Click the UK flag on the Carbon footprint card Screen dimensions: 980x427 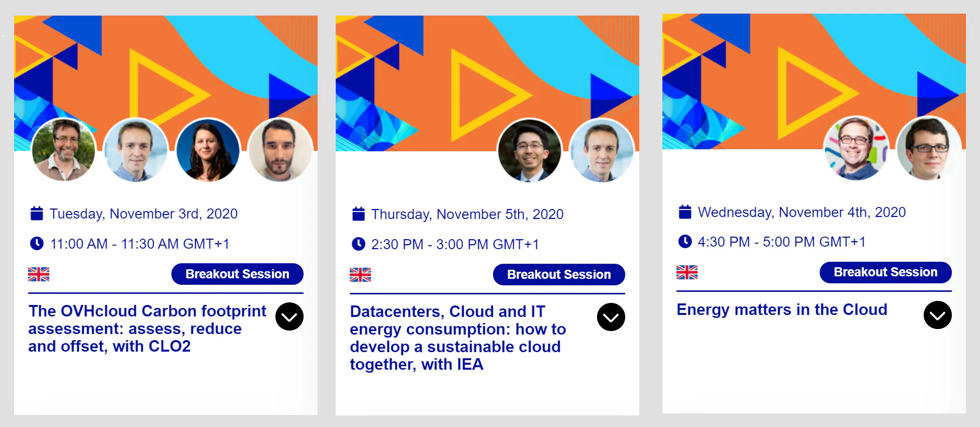39,274
